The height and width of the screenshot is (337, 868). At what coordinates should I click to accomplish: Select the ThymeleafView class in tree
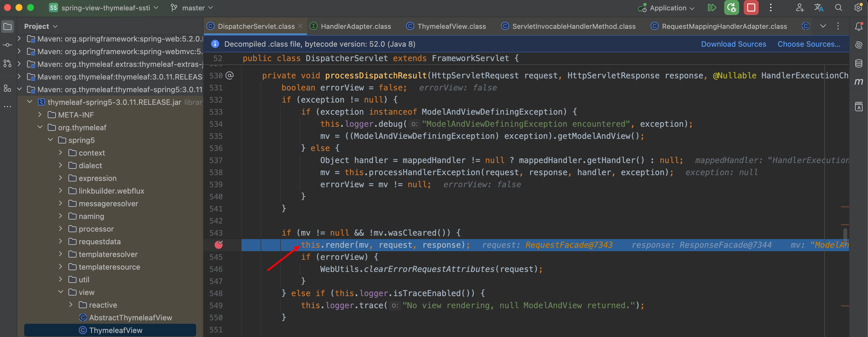(110, 330)
